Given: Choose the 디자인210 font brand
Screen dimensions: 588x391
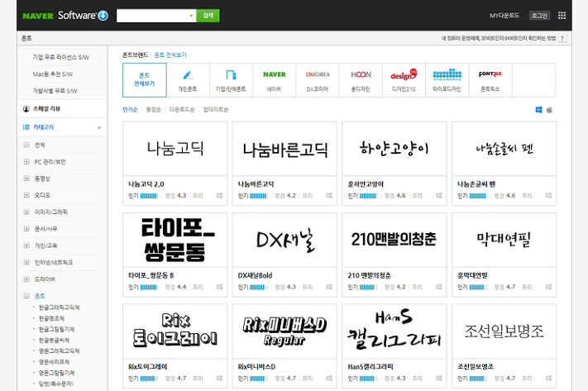Looking at the screenshot, I should [x=404, y=80].
